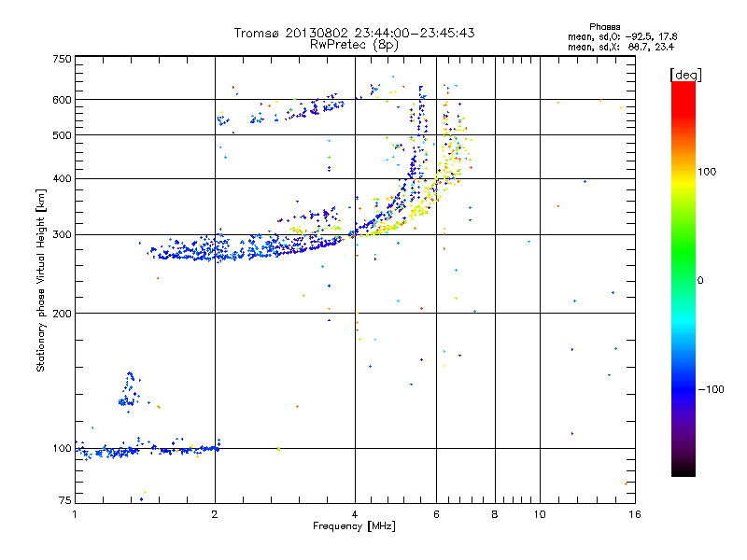Click the colorbar tick label '-100'

[712, 389]
